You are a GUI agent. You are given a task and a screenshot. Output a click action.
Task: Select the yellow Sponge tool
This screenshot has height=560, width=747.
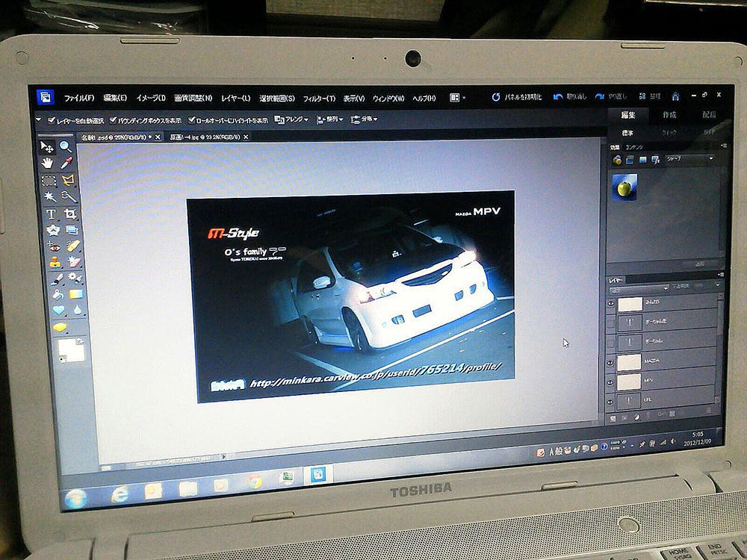[60, 327]
